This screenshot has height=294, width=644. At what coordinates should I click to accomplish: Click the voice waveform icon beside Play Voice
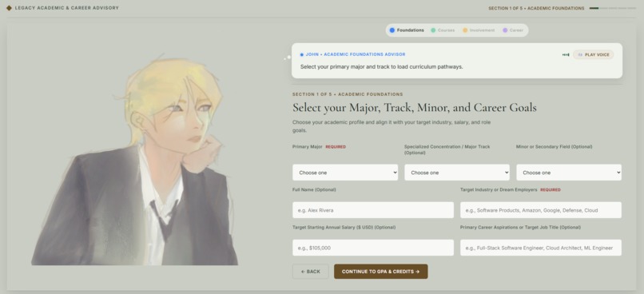tap(566, 54)
